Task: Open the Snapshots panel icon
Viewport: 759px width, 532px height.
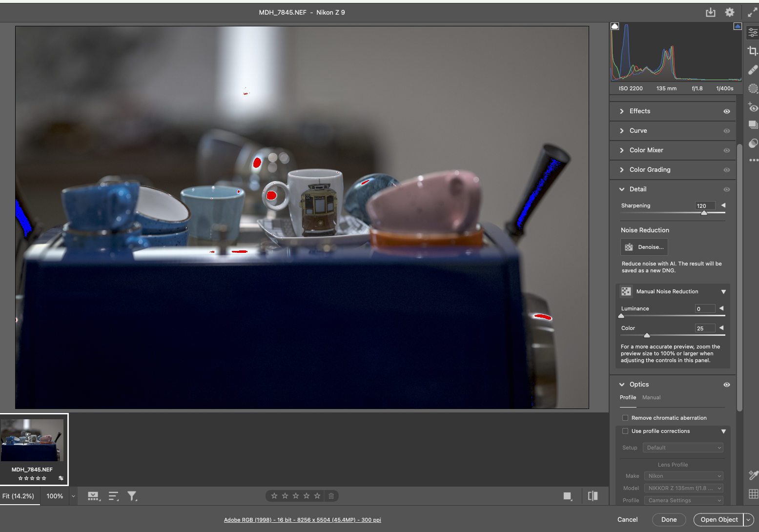Action: [753, 125]
